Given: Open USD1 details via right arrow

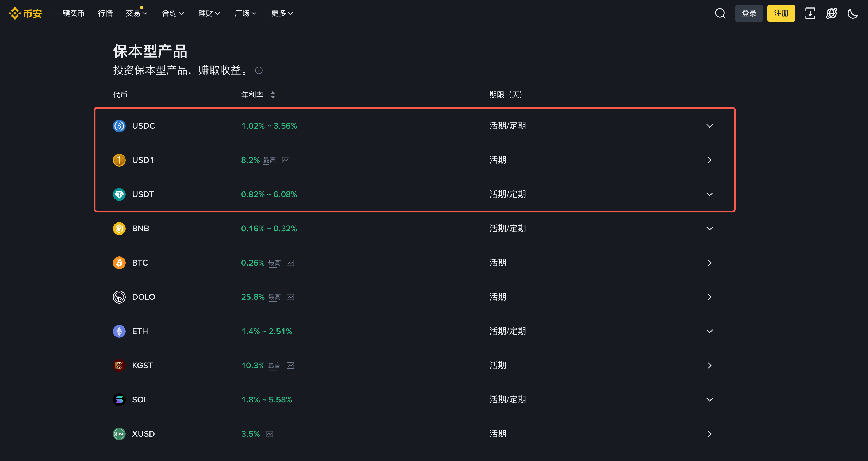Looking at the screenshot, I should tap(710, 160).
